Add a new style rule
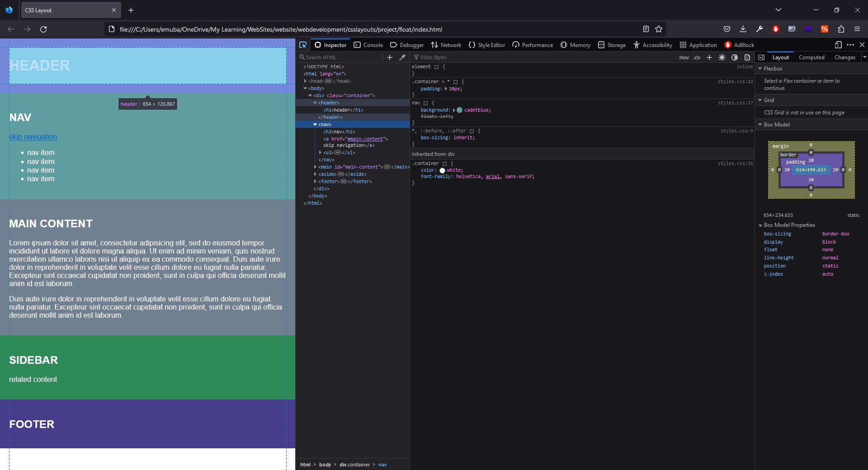This screenshot has width=868, height=470. tap(709, 57)
